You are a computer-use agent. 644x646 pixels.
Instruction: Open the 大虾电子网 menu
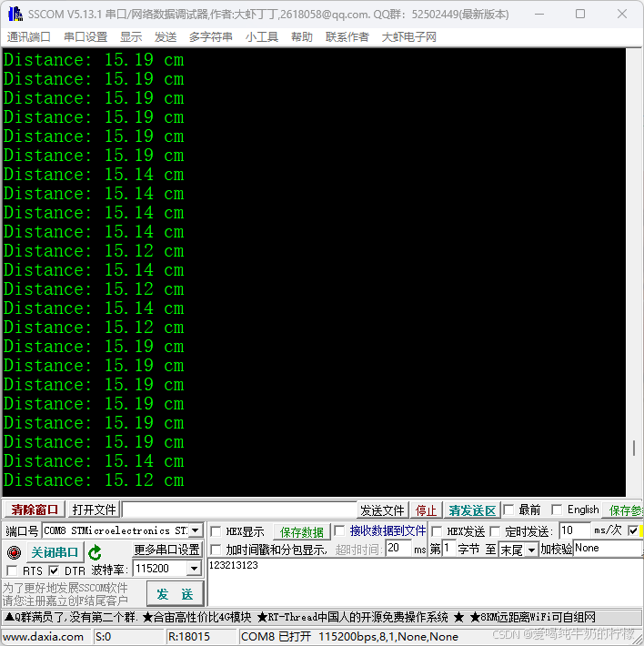pyautogui.click(x=409, y=37)
